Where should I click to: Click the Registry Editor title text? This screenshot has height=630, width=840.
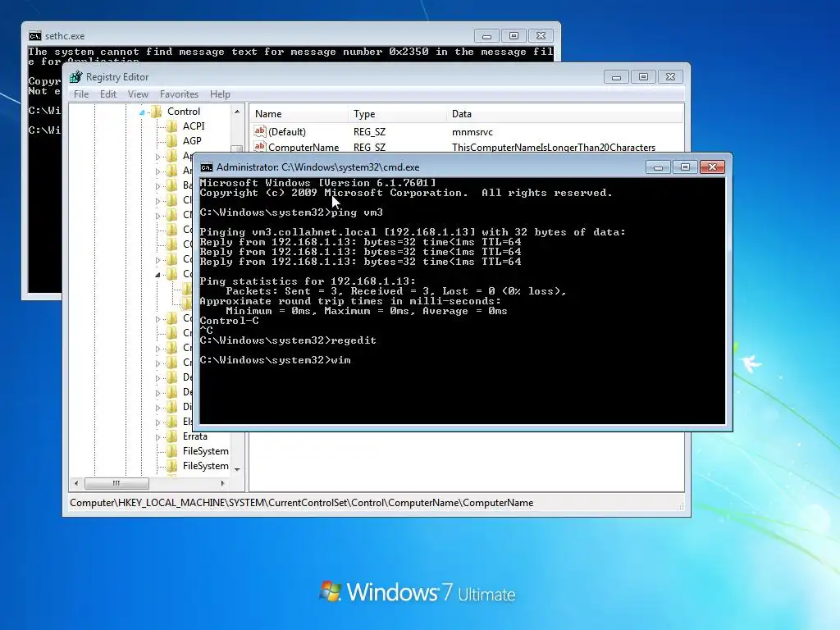coord(116,77)
